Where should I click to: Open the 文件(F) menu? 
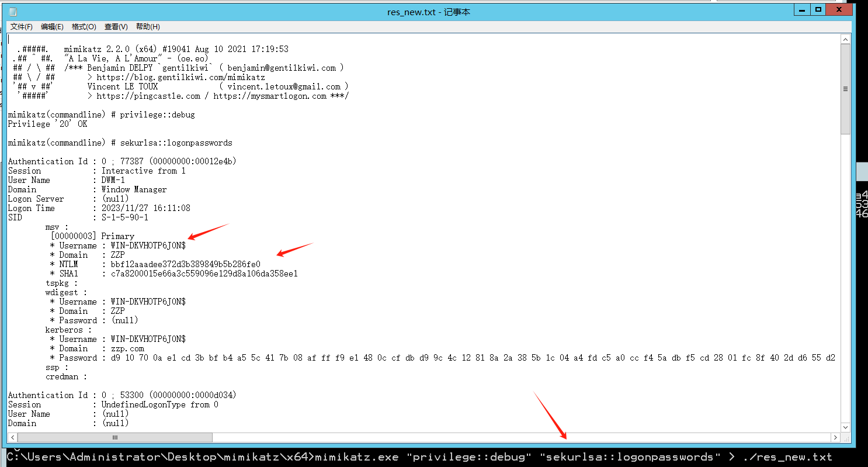pos(22,27)
